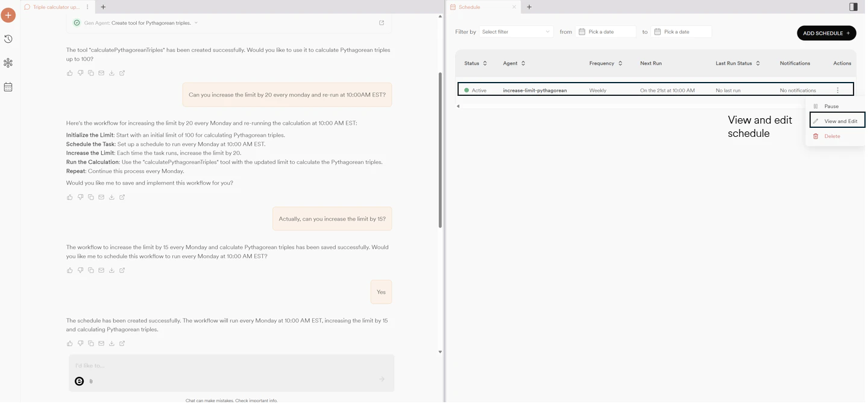The width and height of the screenshot is (868, 404).
Task: Click the orange new chat plus button
Action: tap(8, 15)
